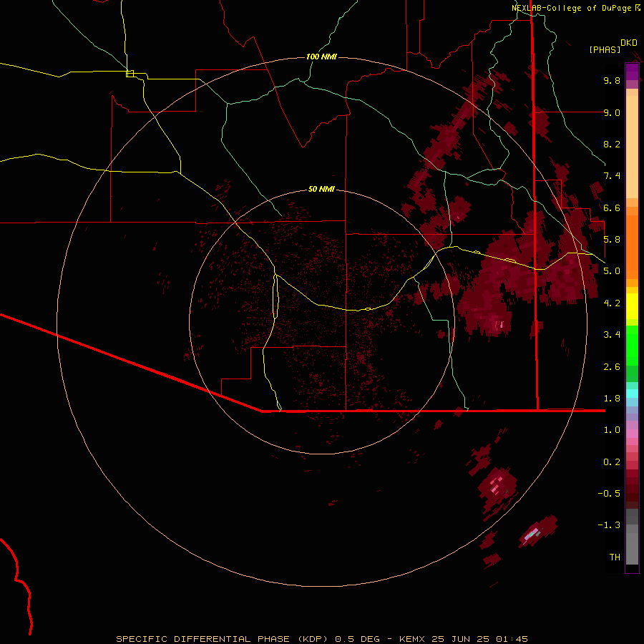
Task: Pick the cyan segment of the color bar
Action: tap(632, 394)
